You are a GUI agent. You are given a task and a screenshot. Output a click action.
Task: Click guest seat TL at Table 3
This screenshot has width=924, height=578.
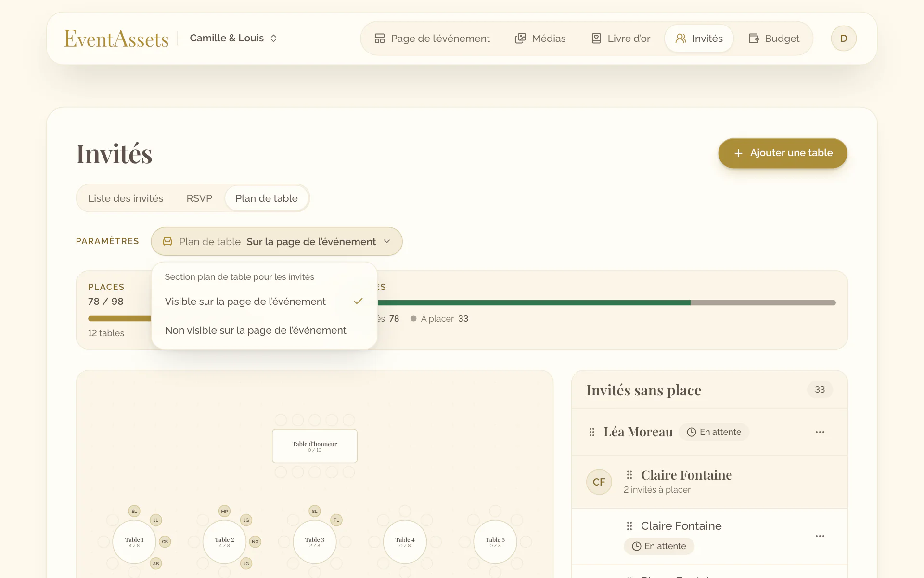[336, 520]
